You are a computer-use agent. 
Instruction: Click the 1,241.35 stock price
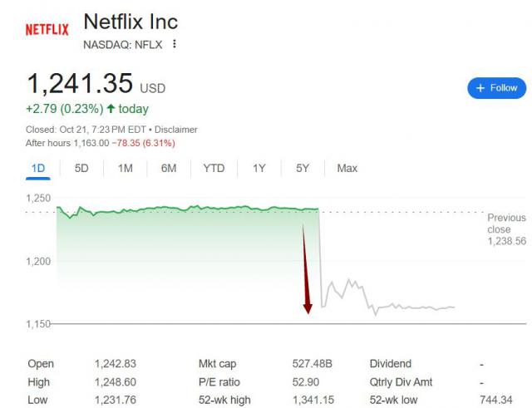click(80, 84)
